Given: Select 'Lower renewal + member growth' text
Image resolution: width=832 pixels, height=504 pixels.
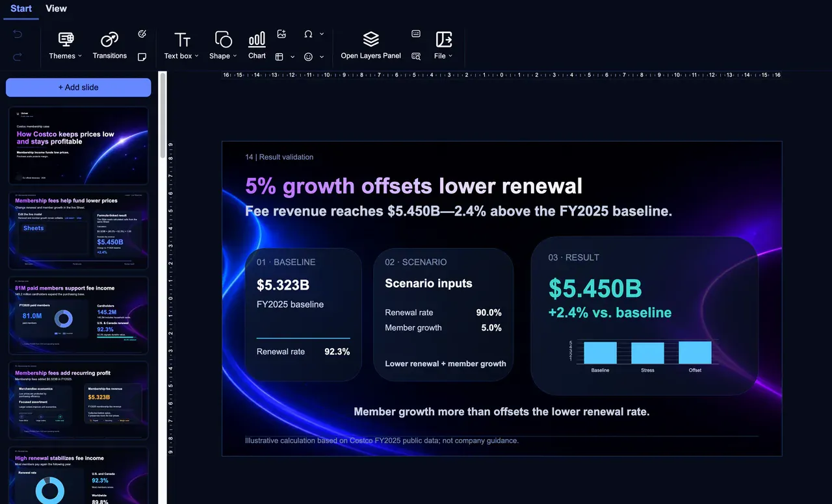Looking at the screenshot, I should point(445,364).
